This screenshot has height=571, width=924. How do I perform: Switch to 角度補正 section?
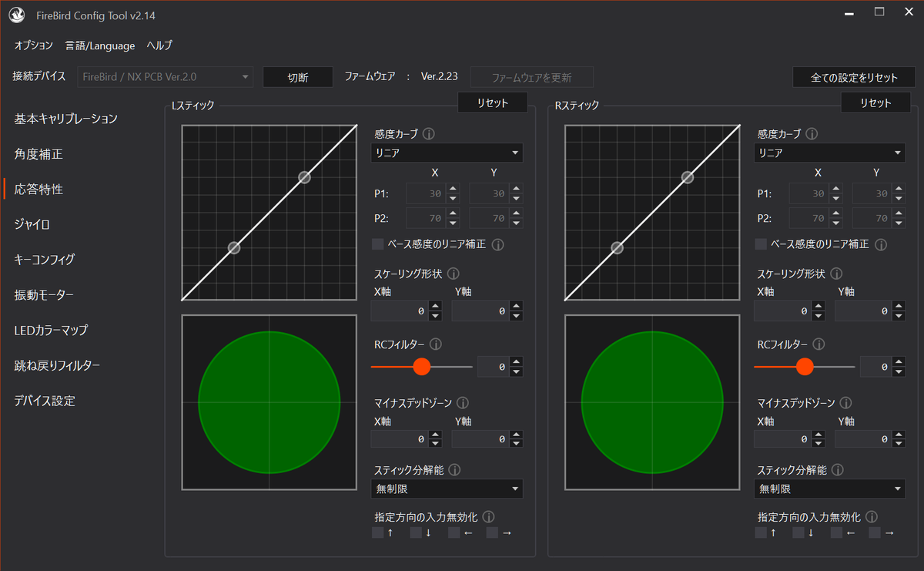(x=38, y=154)
